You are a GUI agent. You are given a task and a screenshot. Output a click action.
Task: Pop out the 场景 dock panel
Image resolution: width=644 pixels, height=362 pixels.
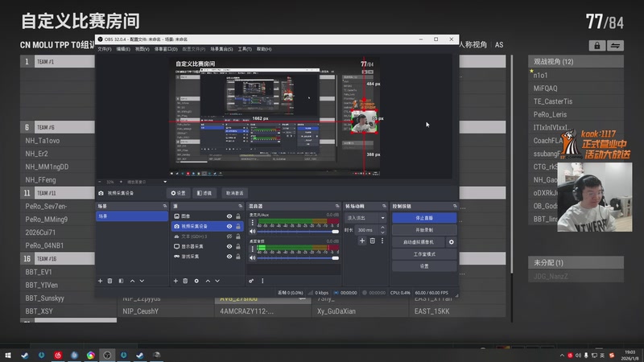click(x=165, y=206)
